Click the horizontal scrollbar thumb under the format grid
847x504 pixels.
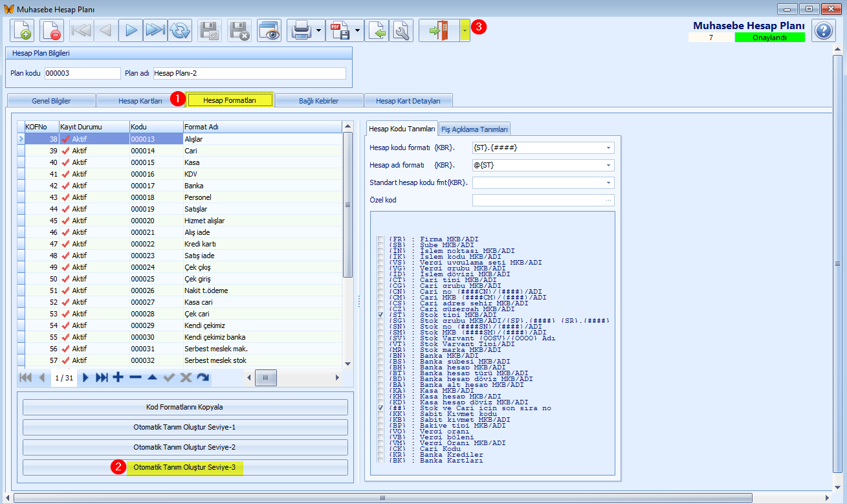click(x=266, y=377)
